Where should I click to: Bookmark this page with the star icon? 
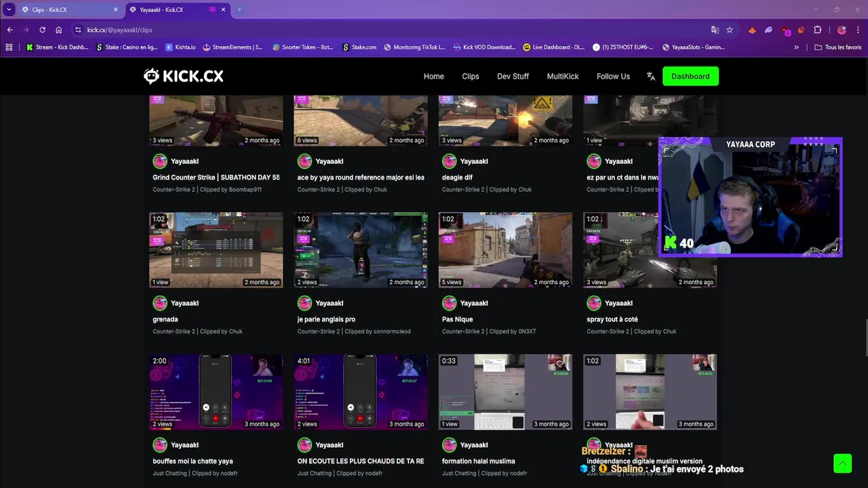pos(730,30)
